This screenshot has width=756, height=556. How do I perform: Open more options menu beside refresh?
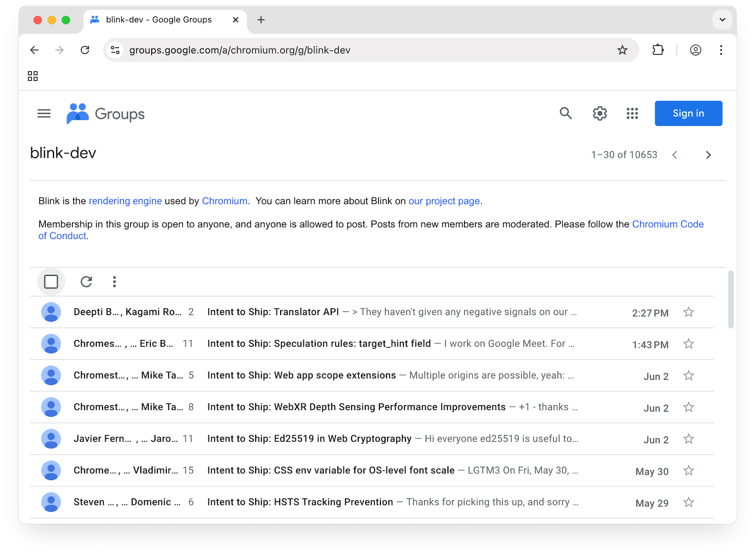tap(114, 282)
